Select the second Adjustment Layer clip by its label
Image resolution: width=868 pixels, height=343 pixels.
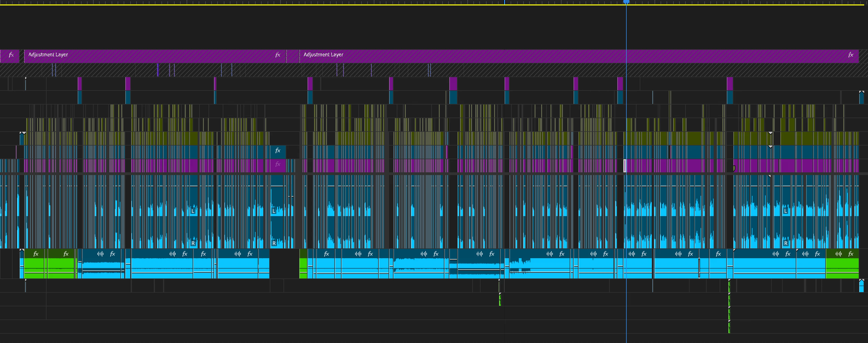(323, 55)
